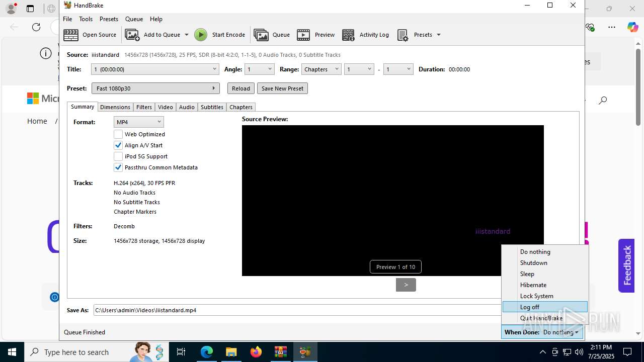644x362 pixels.
Task: Open the File menu
Action: 67,19
